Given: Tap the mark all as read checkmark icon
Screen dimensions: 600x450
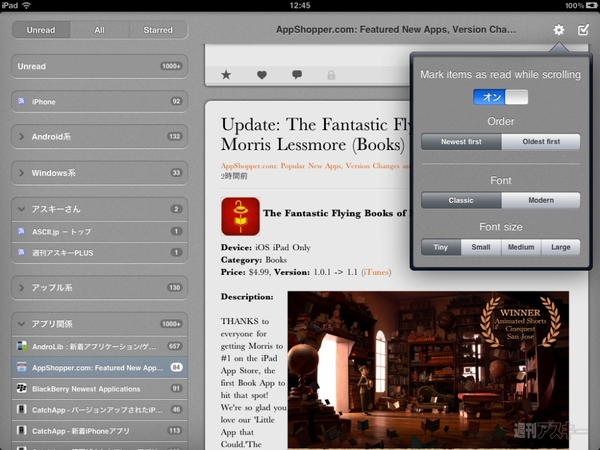Looking at the screenshot, I should (583, 30).
